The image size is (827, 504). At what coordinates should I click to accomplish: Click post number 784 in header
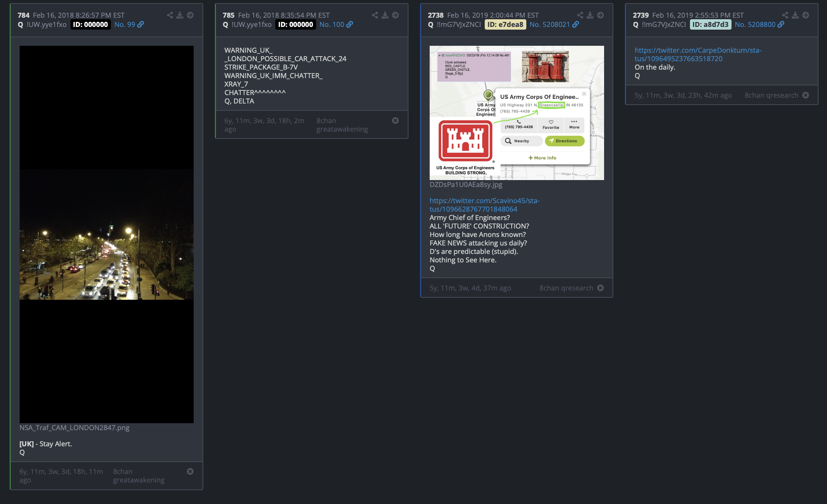pyautogui.click(x=23, y=15)
